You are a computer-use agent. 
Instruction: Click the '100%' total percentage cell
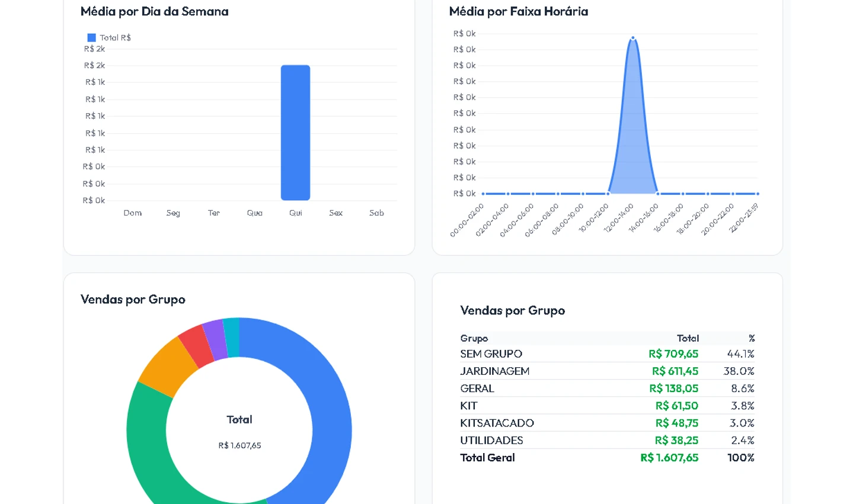pyautogui.click(x=741, y=458)
